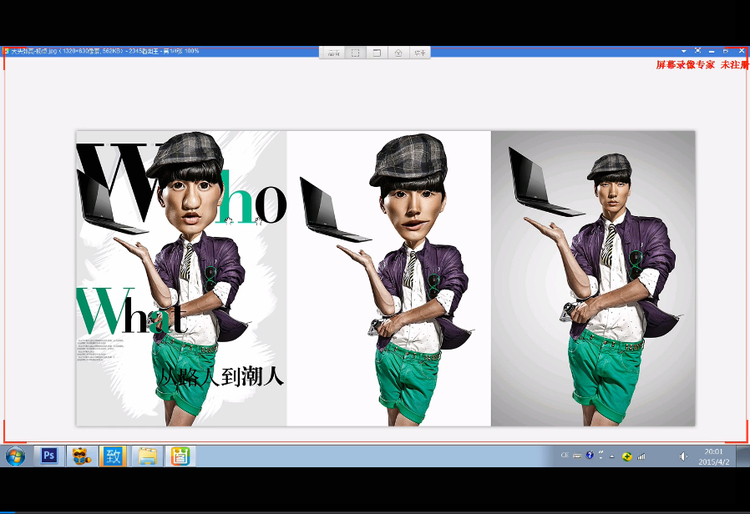Switch to Photoshop in the taskbar
Image resolution: width=750 pixels, height=514 pixels.
point(49,456)
